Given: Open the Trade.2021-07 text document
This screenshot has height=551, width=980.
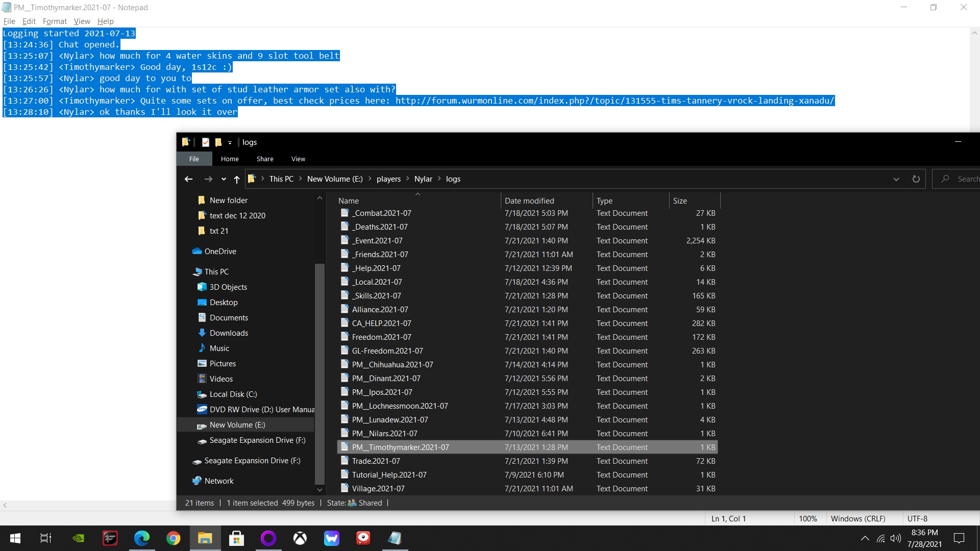Looking at the screenshot, I should pos(376,460).
